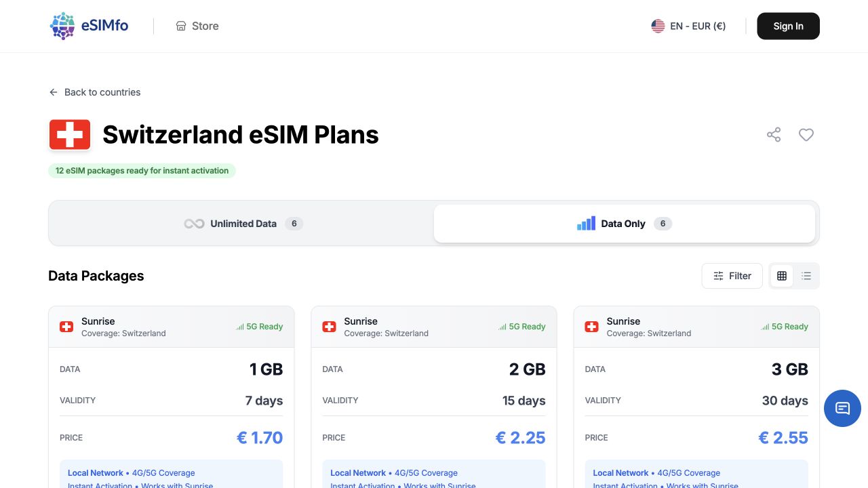Click the 2 GB data amount

pos(528,369)
